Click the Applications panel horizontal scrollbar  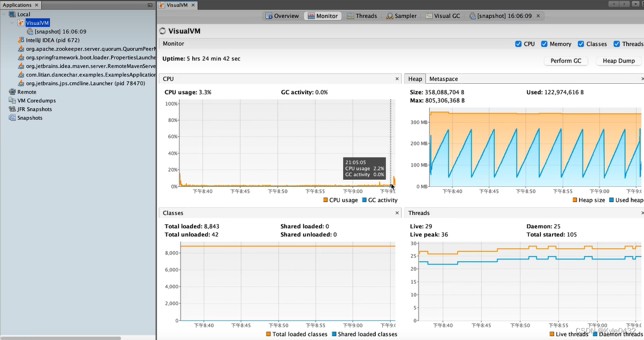pos(61,338)
